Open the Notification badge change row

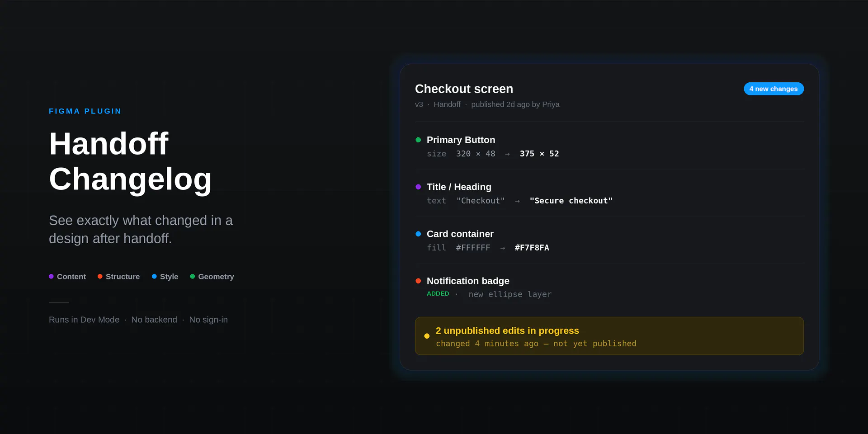609,288
